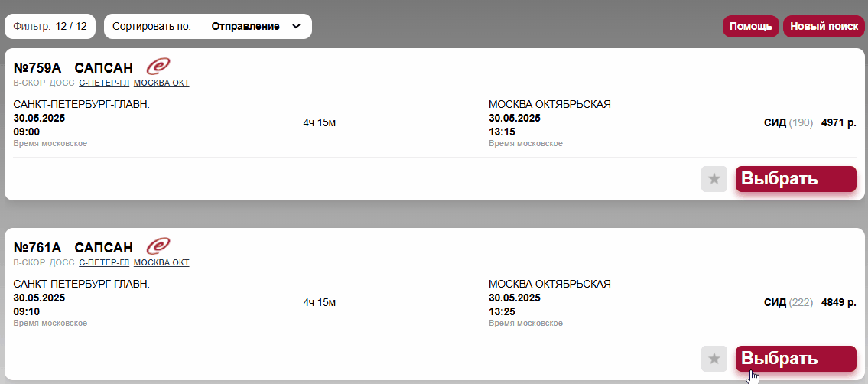Mark train №761А with favorite star

(714, 359)
